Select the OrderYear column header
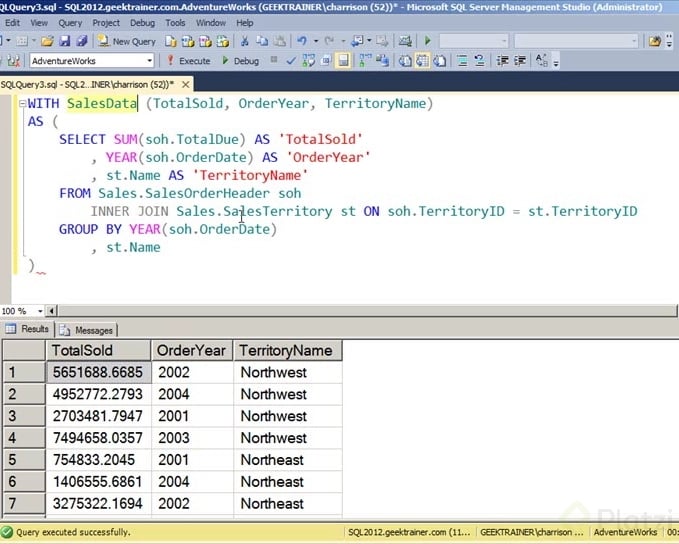 [x=192, y=350]
